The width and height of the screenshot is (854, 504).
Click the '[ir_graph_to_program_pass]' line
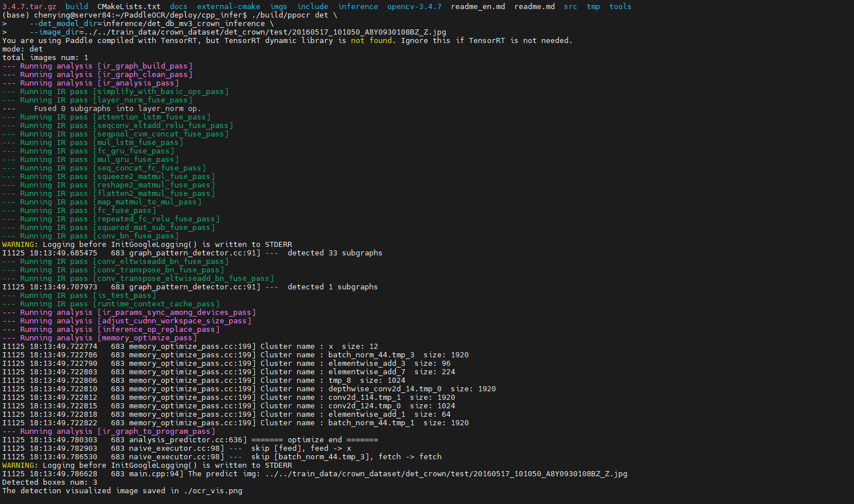(x=109, y=431)
